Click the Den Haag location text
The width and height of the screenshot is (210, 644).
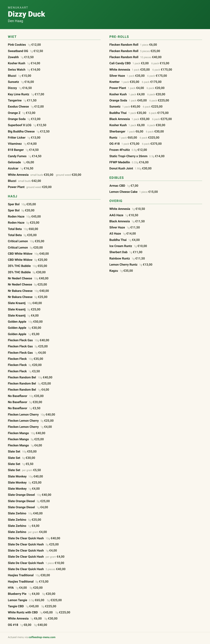[x=16, y=21]
